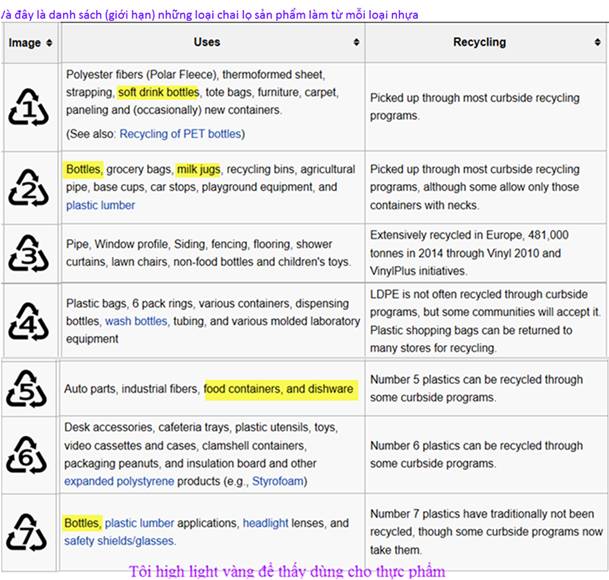Image resolution: width=609 pixels, height=580 pixels.
Task: Open the headlight link
Action: [x=265, y=523]
